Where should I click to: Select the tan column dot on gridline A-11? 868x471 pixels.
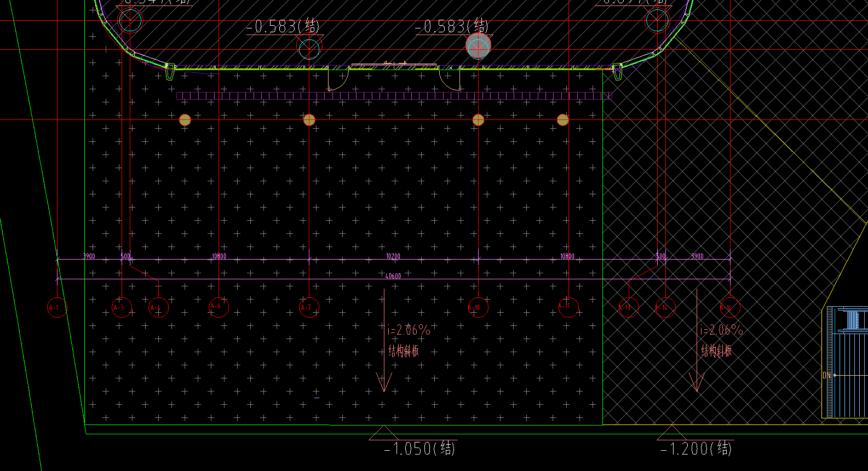pyautogui.click(x=562, y=119)
